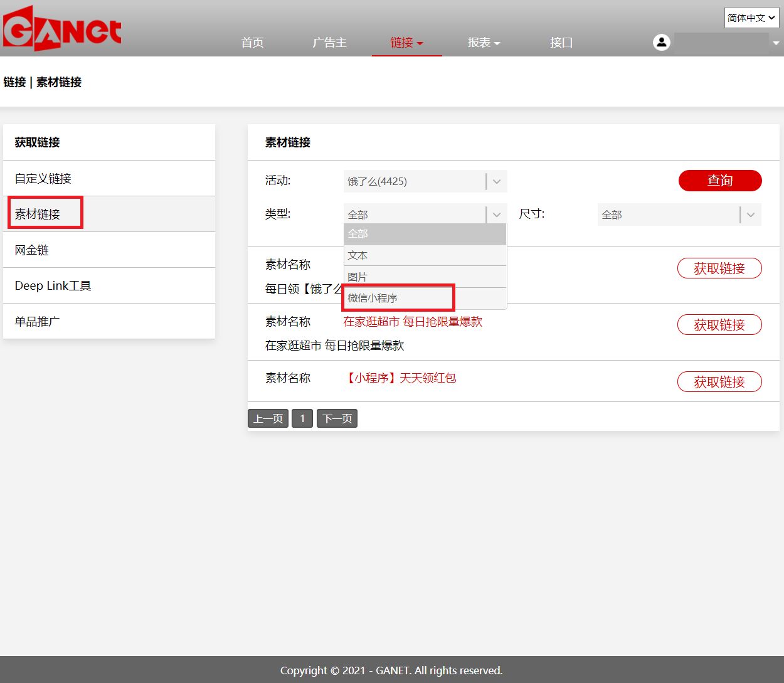Click the 尺寸 dropdown chevron arrow
The image size is (784, 683).
pyautogui.click(x=751, y=214)
